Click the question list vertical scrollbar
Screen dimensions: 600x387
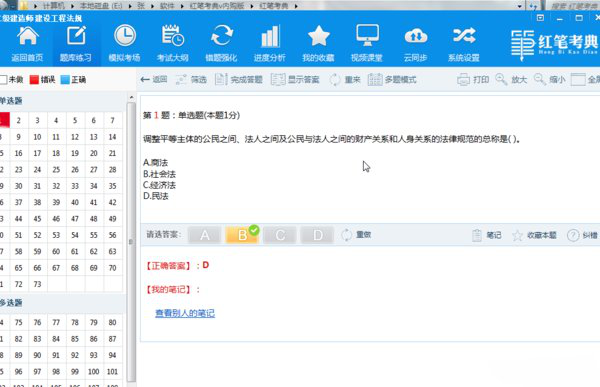[x=131, y=242]
